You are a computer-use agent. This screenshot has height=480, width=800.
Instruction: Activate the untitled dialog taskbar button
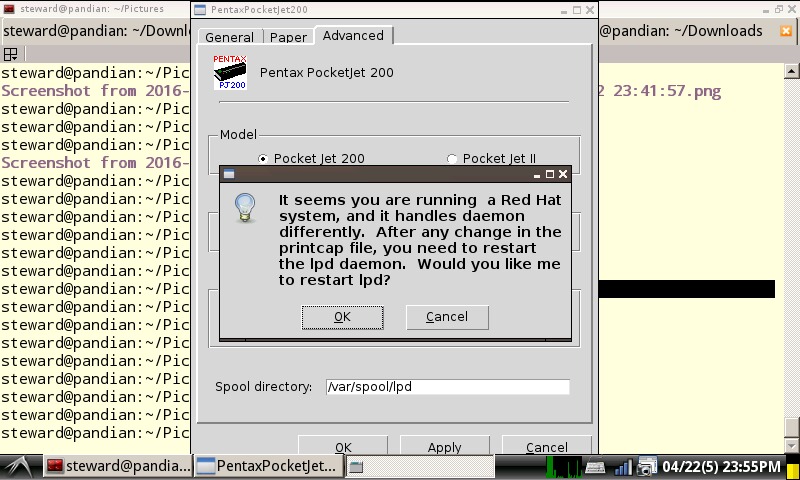pos(420,466)
